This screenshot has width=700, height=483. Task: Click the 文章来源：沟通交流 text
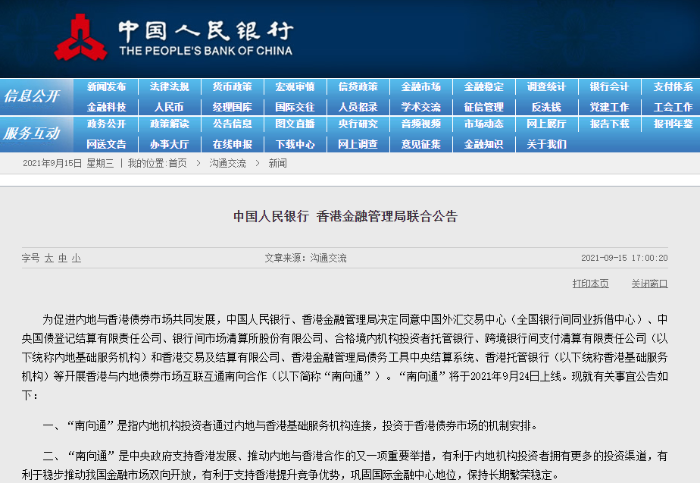305,258
